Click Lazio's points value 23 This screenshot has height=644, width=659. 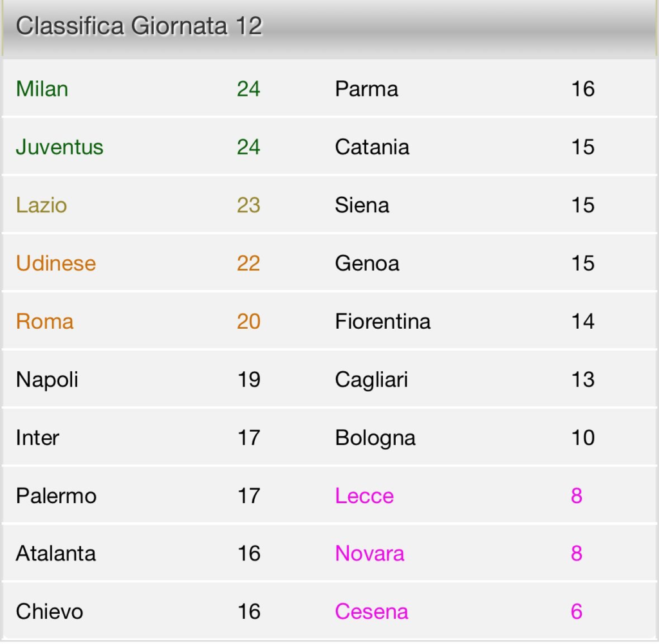[x=248, y=205]
